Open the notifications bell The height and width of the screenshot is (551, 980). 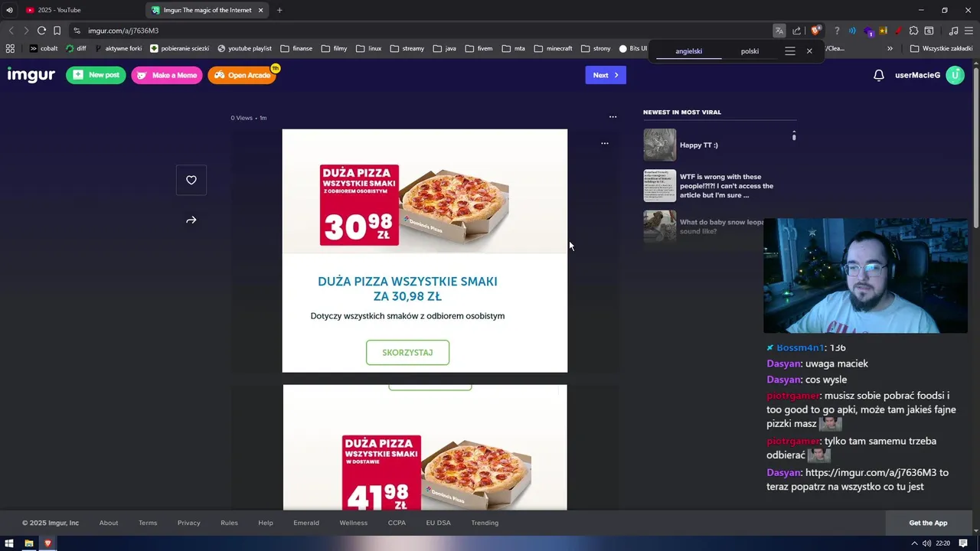(879, 75)
